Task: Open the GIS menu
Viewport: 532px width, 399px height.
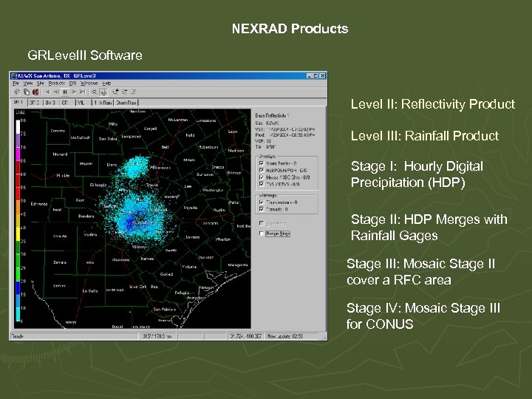Action: tap(72, 83)
